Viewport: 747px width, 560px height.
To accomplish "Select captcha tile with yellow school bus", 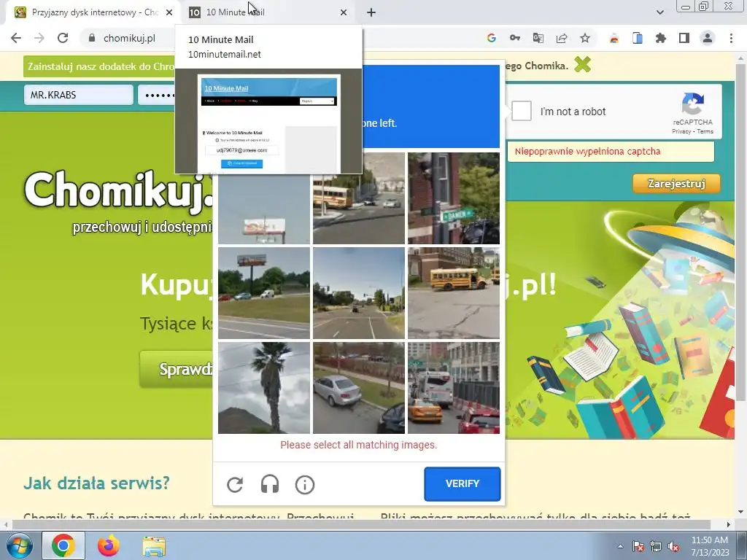I will click(454, 293).
